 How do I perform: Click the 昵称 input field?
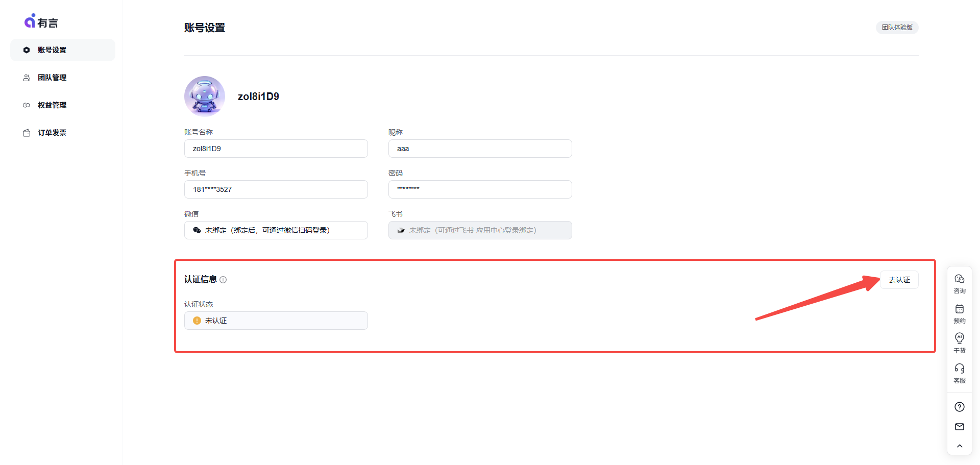(x=480, y=149)
